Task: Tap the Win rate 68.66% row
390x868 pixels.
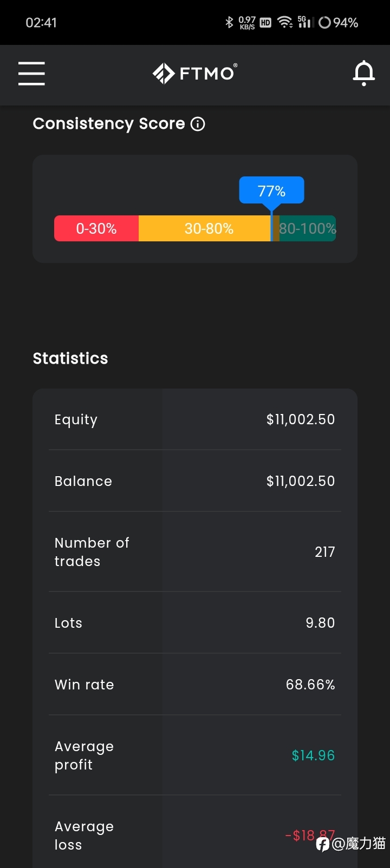Action: (195, 685)
